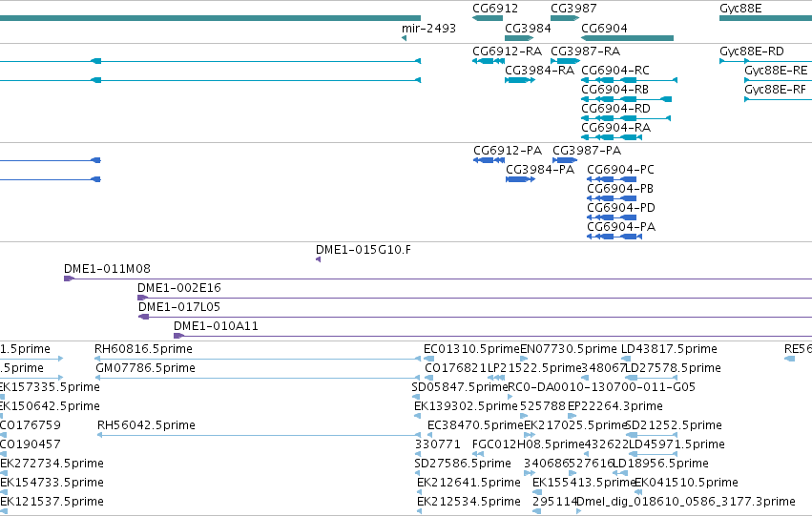
Task: Click the Gyc88E-RF transcript label
Action: point(775,90)
